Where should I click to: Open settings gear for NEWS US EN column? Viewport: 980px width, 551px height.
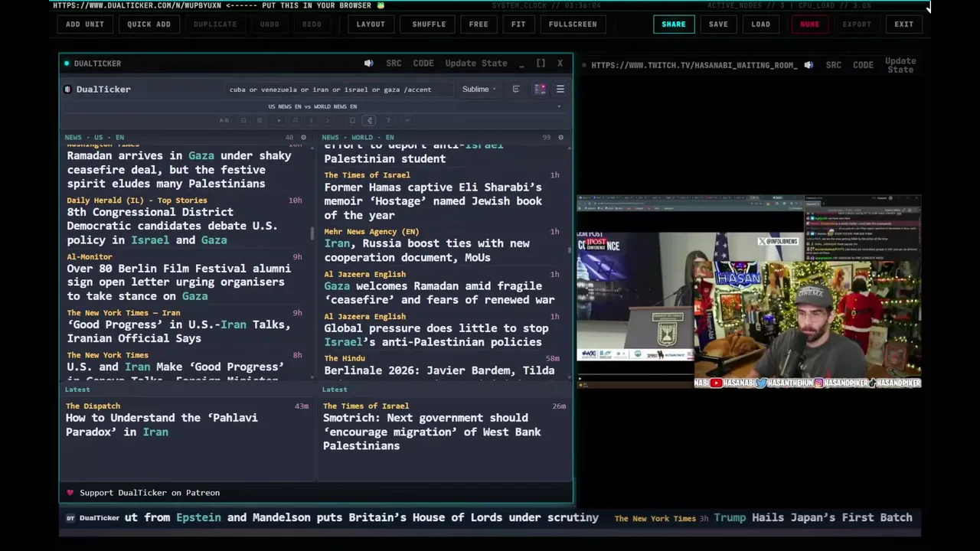coord(303,138)
